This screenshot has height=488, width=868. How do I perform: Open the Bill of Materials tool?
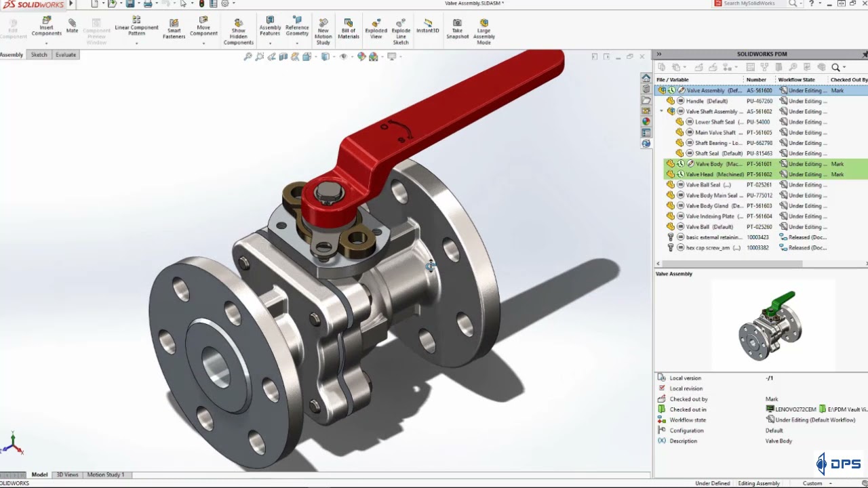[349, 28]
